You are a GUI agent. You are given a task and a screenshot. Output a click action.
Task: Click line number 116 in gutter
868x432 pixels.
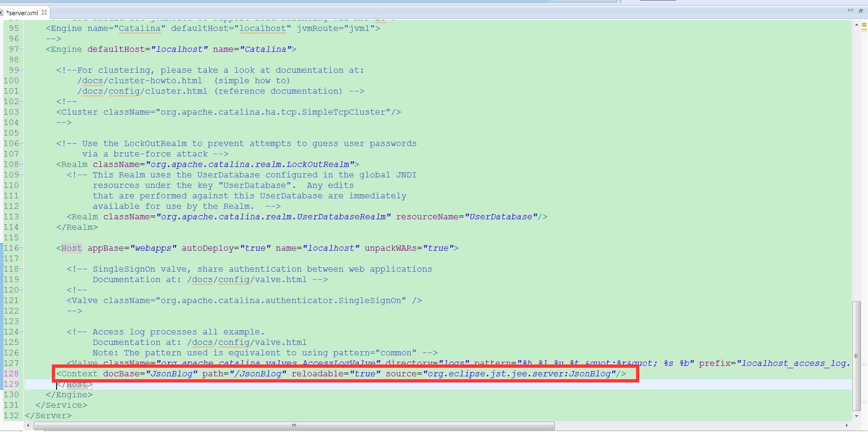point(11,248)
